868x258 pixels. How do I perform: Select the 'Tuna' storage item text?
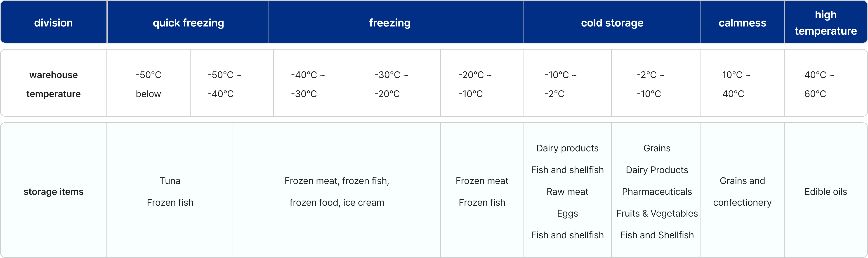tap(170, 181)
